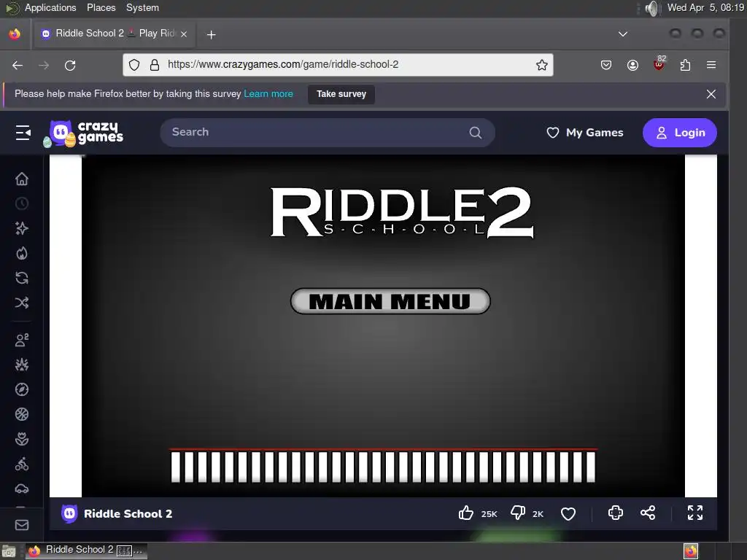
Task: Click the browser URL address bar
Action: (x=337, y=64)
